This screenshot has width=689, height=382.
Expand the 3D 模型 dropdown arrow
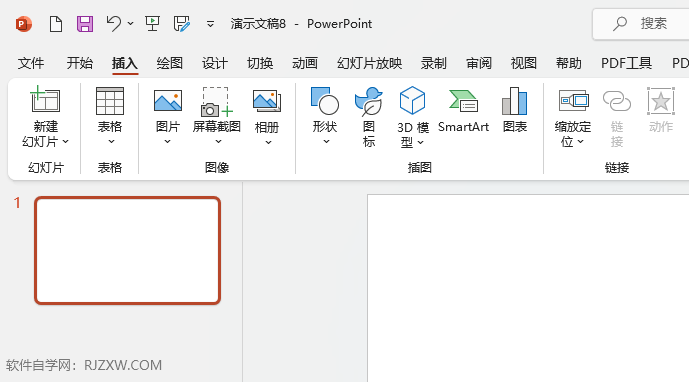pyautogui.click(x=421, y=142)
